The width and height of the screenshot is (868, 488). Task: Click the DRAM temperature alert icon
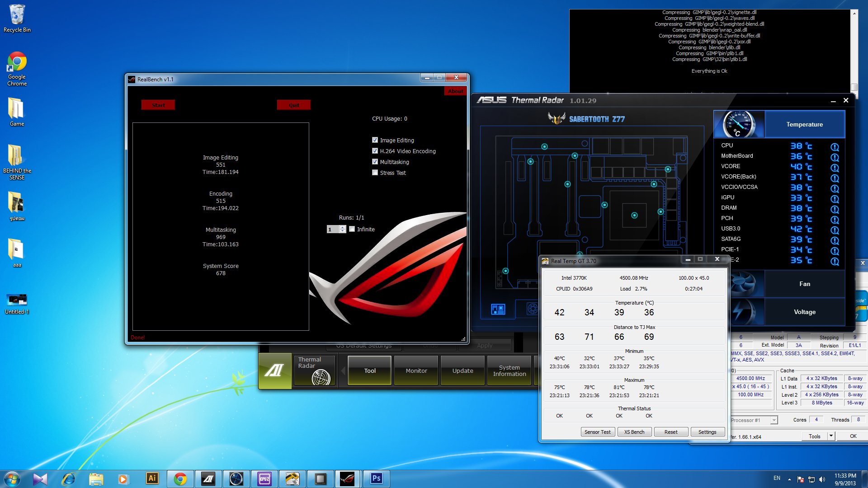(835, 209)
